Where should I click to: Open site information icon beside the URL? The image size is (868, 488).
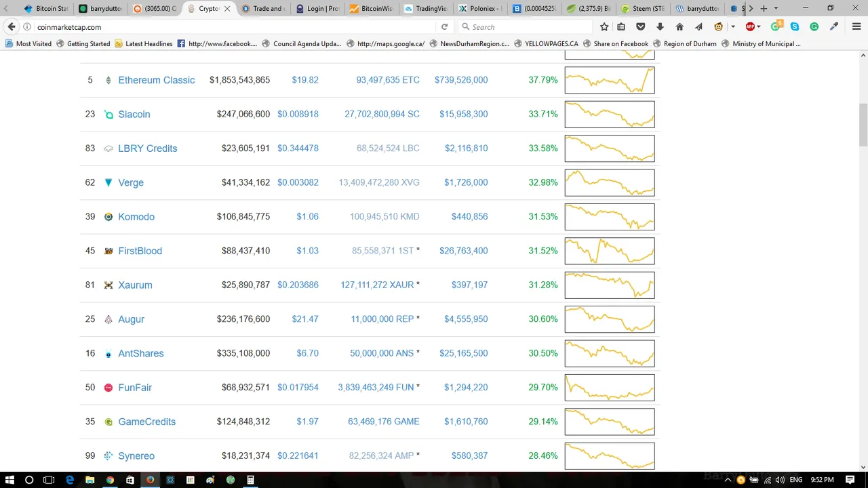click(x=27, y=27)
